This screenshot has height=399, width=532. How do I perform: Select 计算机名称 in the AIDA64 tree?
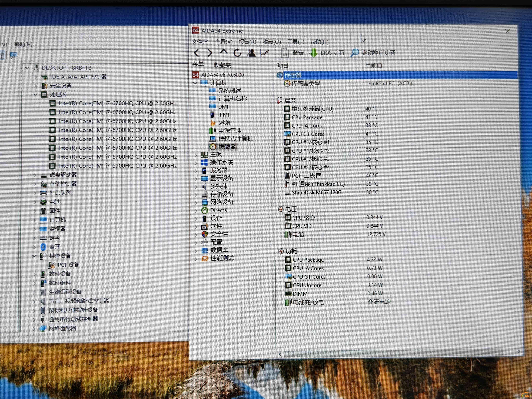(x=228, y=99)
